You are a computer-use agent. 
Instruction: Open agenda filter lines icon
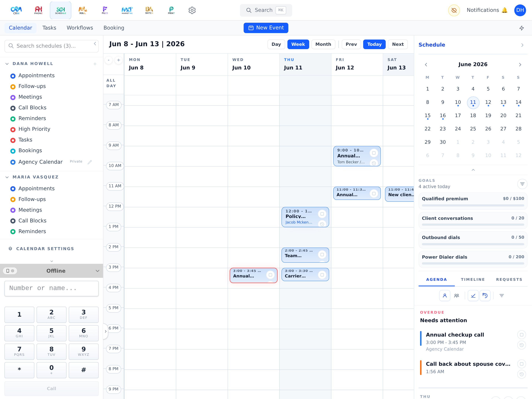point(502,296)
